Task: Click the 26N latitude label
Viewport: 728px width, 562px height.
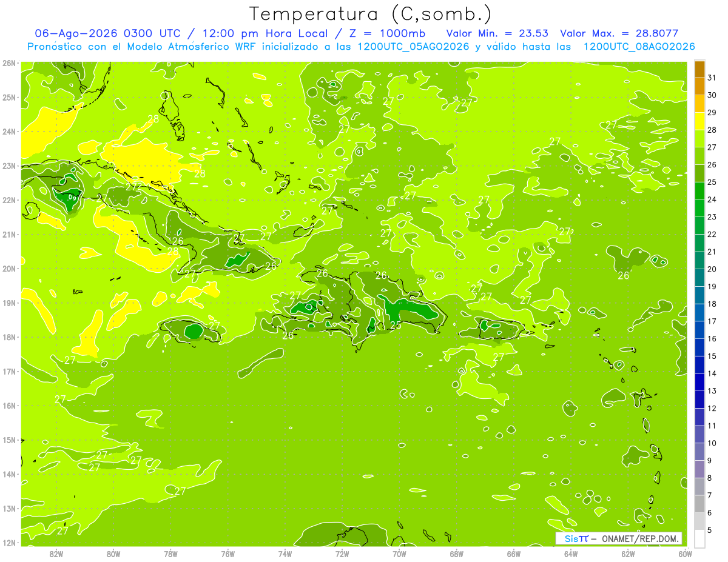Action: [x=9, y=63]
